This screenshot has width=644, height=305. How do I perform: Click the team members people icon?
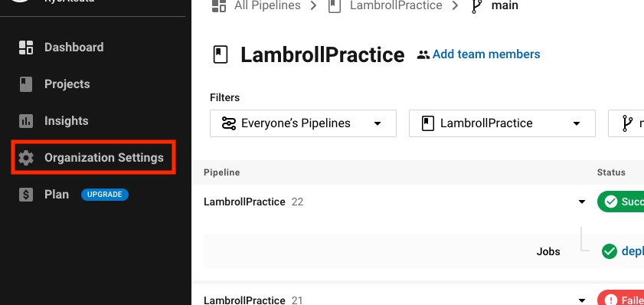423,54
